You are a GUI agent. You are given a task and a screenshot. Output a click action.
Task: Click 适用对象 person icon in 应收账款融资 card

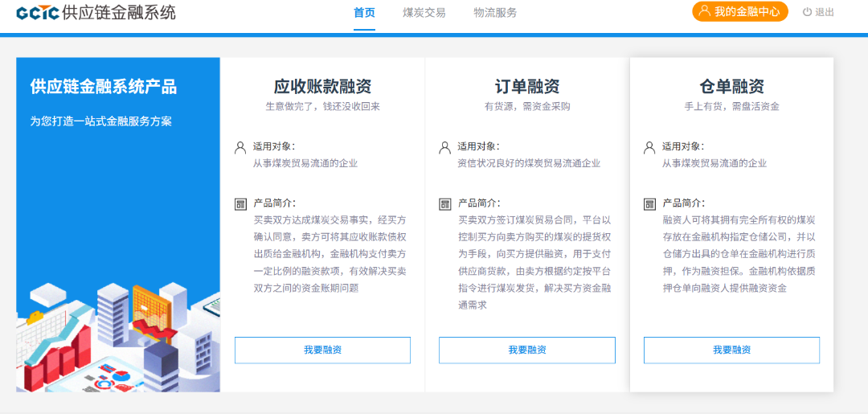pyautogui.click(x=240, y=147)
